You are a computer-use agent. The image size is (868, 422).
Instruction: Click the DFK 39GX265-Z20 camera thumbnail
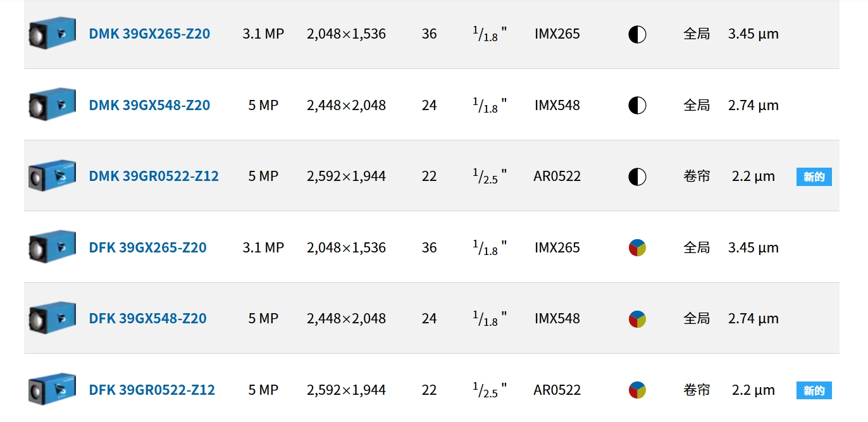[53, 247]
